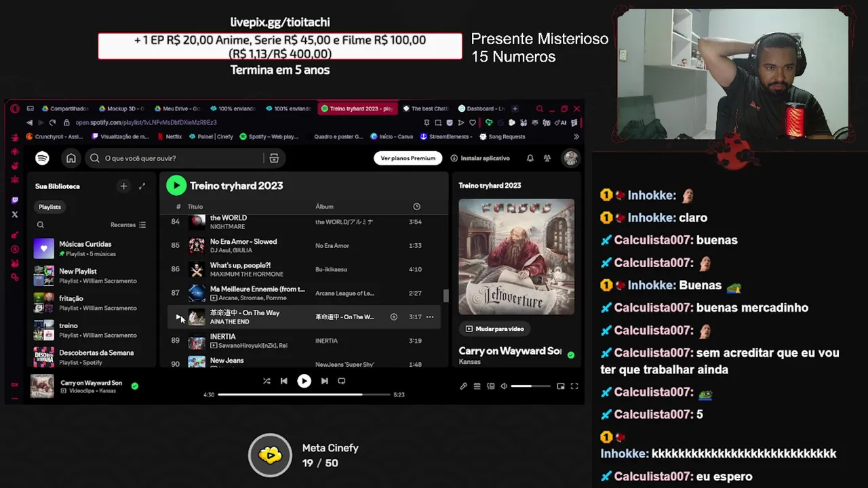
Task: Toggle repeat in the player bar
Action: click(342, 381)
